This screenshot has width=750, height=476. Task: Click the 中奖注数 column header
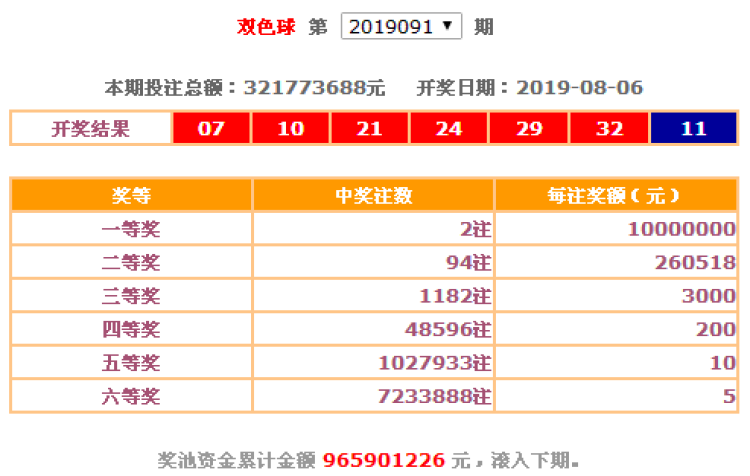click(x=373, y=196)
